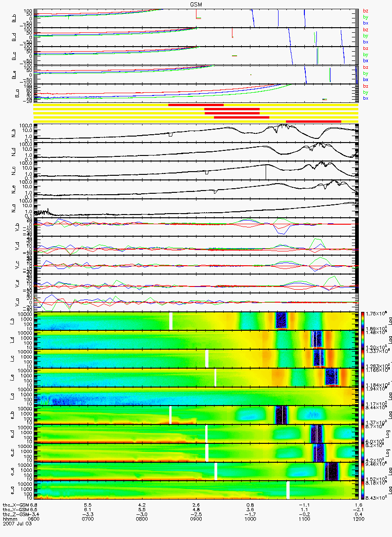Click the 1000 time tick label
The image size is (392, 537).
pos(250,519)
